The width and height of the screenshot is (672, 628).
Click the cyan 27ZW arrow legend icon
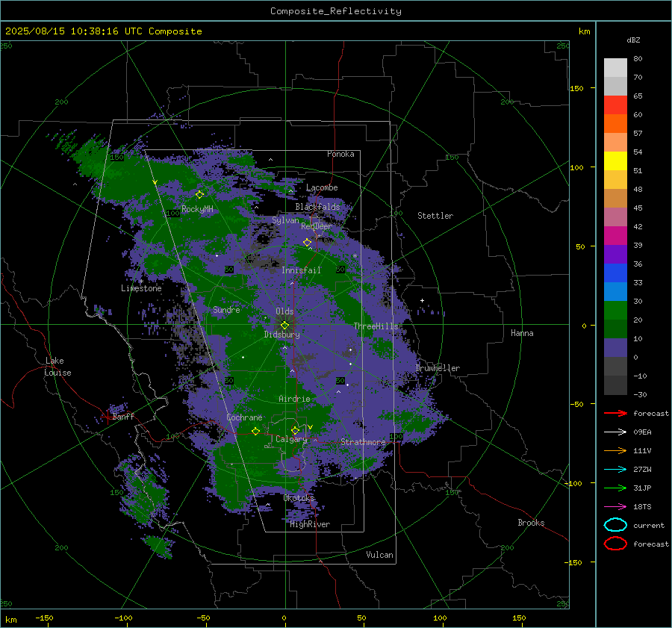[615, 470]
